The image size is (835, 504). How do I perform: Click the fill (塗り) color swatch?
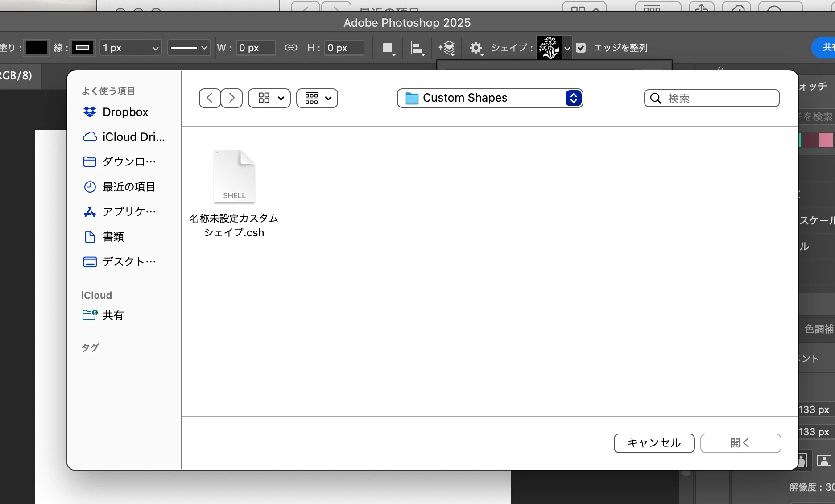click(x=37, y=48)
